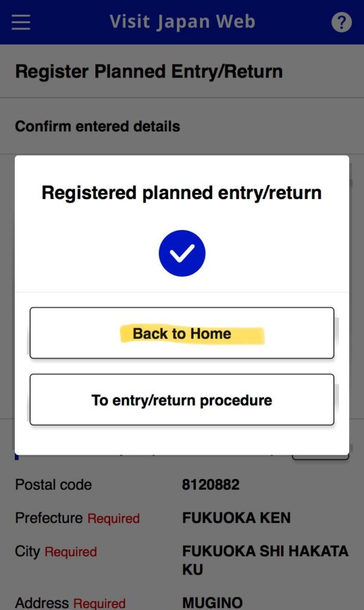
Task: Select the FUKUOKA SHI HAKATA KU value
Action: (x=265, y=560)
